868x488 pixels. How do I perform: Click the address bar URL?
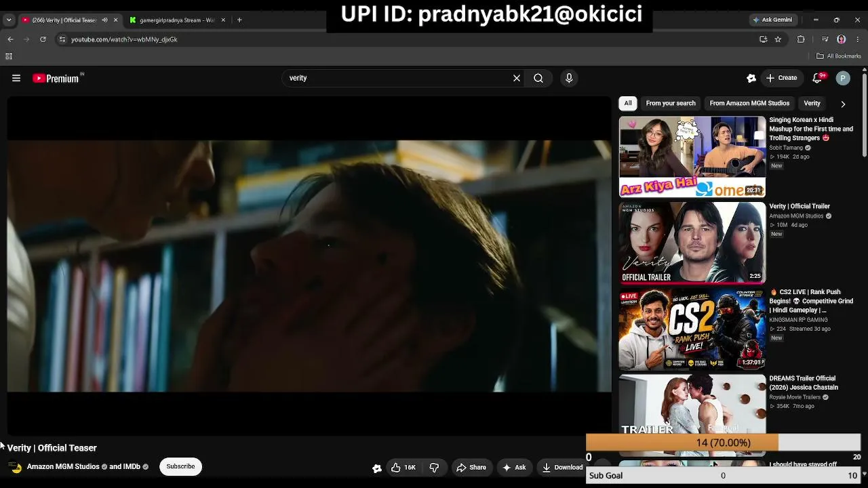[124, 39]
